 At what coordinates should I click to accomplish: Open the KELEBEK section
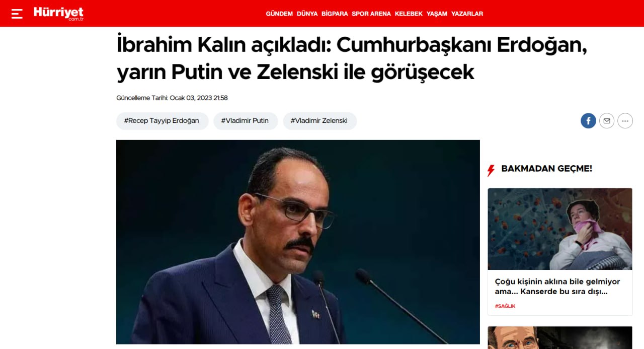409,14
